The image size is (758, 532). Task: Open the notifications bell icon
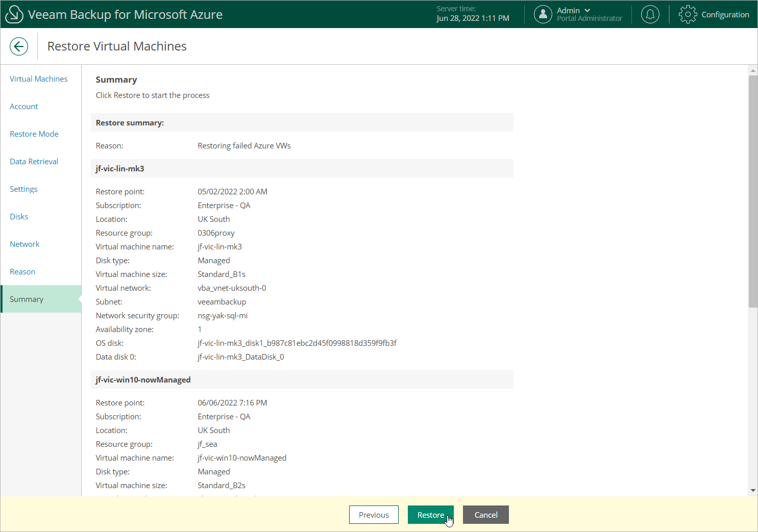click(650, 14)
